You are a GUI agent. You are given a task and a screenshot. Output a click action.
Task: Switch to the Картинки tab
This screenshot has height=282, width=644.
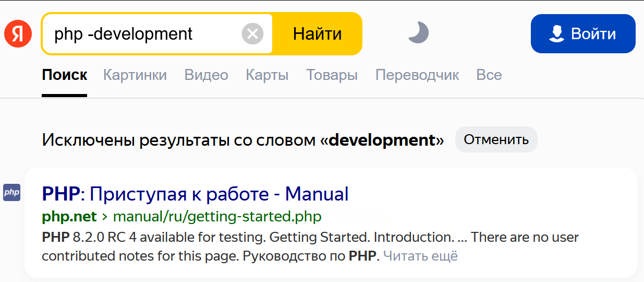tap(135, 75)
